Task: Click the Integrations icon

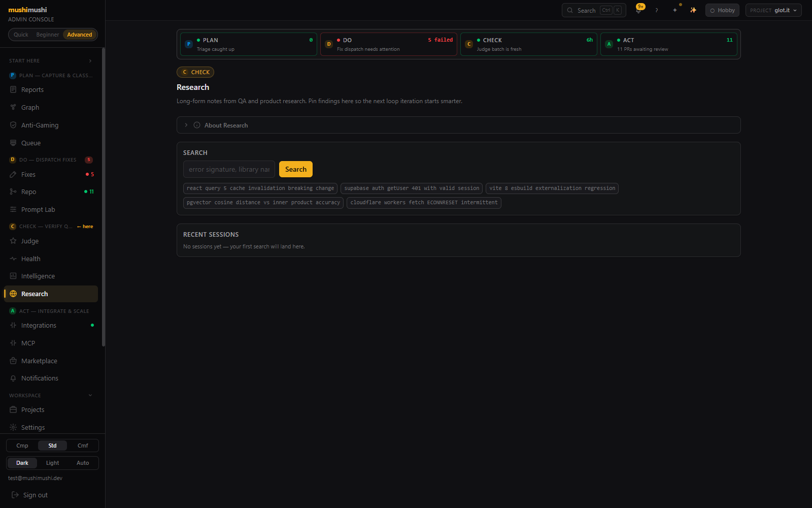Action: (x=13, y=325)
